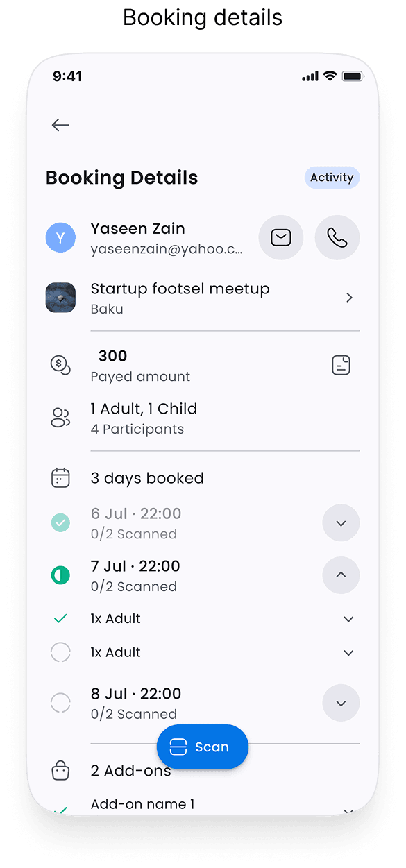406x868 pixels.
Task: Call Yaseen Zain using the phone icon
Action: pyautogui.click(x=337, y=237)
